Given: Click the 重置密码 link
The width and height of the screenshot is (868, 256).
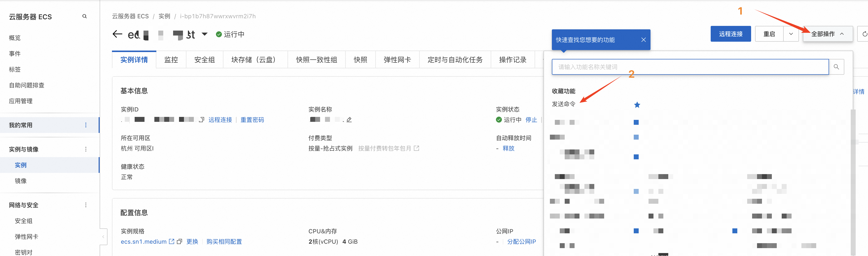Looking at the screenshot, I should (252, 120).
